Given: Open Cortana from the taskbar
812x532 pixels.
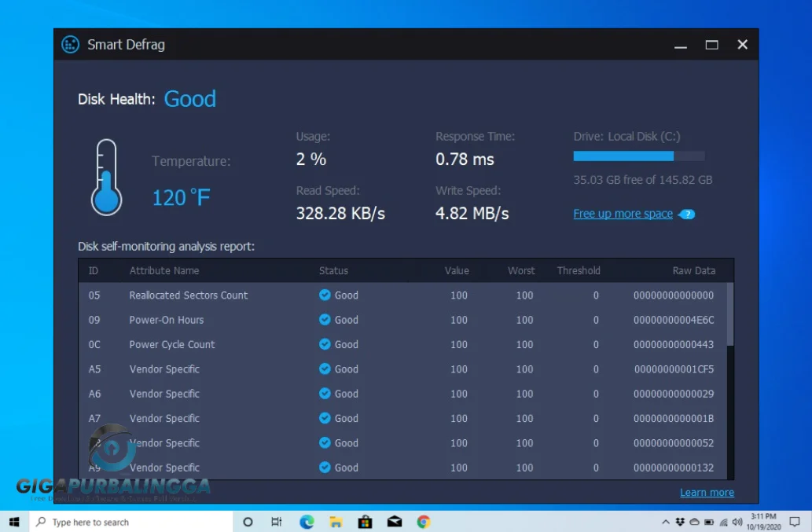Looking at the screenshot, I should click(248, 522).
